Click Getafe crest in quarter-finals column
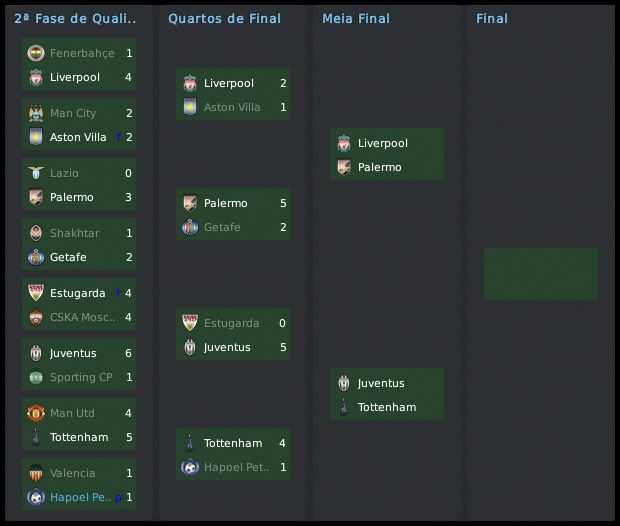 [190, 227]
